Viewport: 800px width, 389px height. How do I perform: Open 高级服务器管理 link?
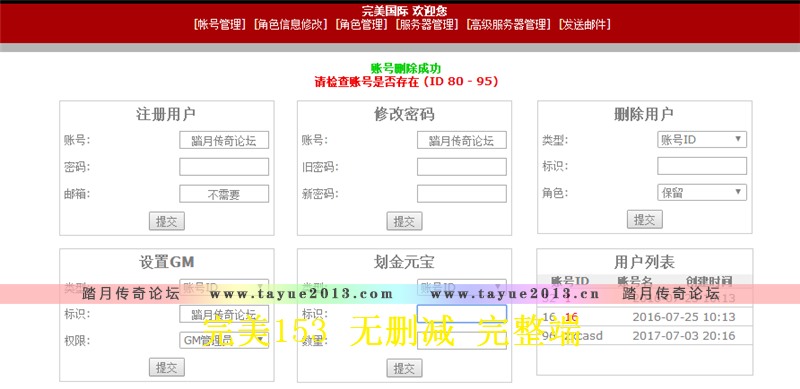509,25
